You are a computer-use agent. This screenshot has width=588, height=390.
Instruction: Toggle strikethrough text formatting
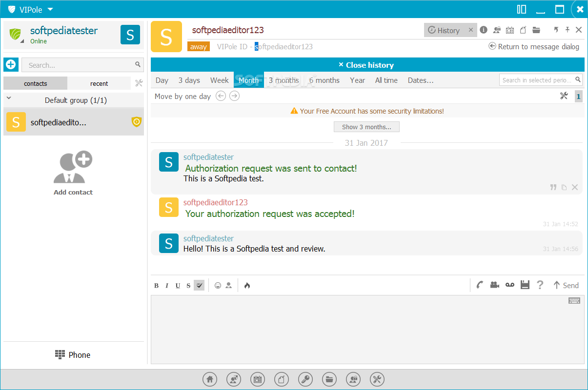click(x=188, y=286)
